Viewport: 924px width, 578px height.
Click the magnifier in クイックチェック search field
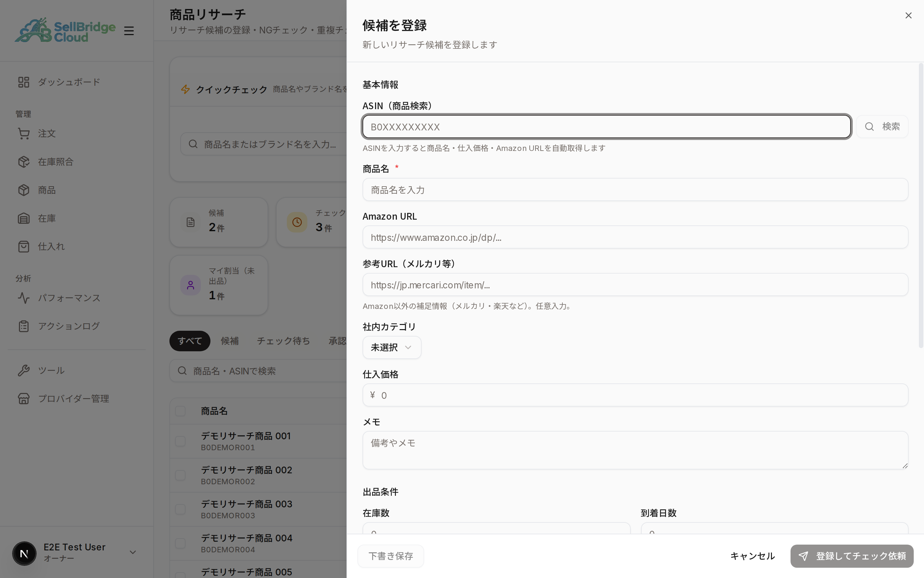[x=193, y=144]
